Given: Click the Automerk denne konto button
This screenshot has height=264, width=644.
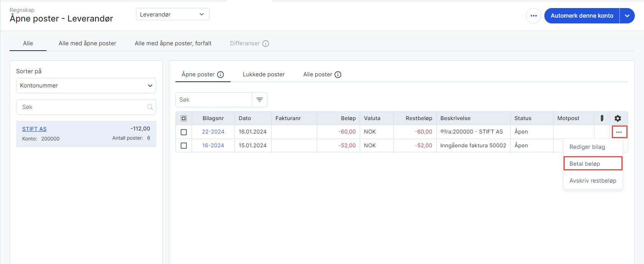Looking at the screenshot, I should [x=582, y=16].
